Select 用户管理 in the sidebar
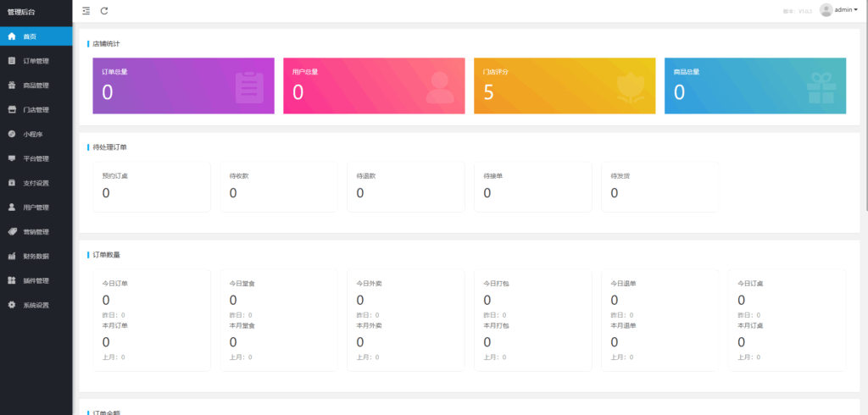 click(x=36, y=207)
